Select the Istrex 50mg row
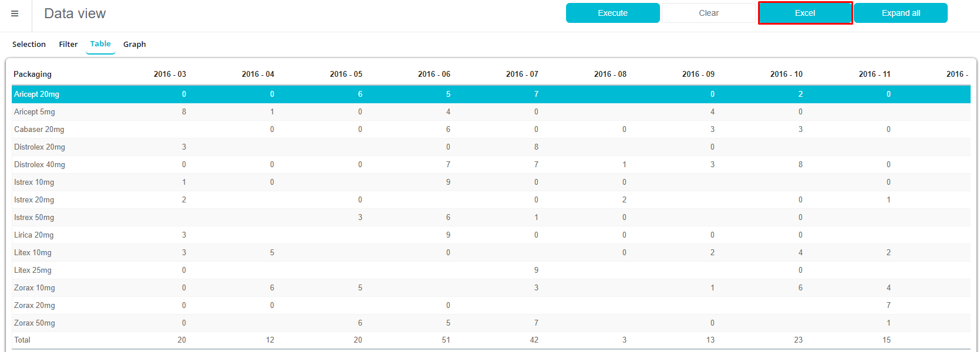The image size is (980, 352). [x=34, y=217]
